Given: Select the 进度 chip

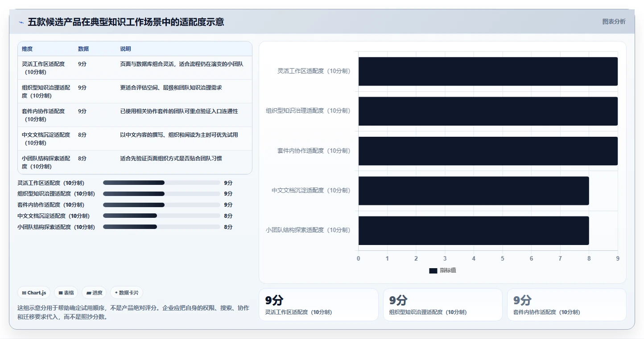Looking at the screenshot, I should pos(94,293).
